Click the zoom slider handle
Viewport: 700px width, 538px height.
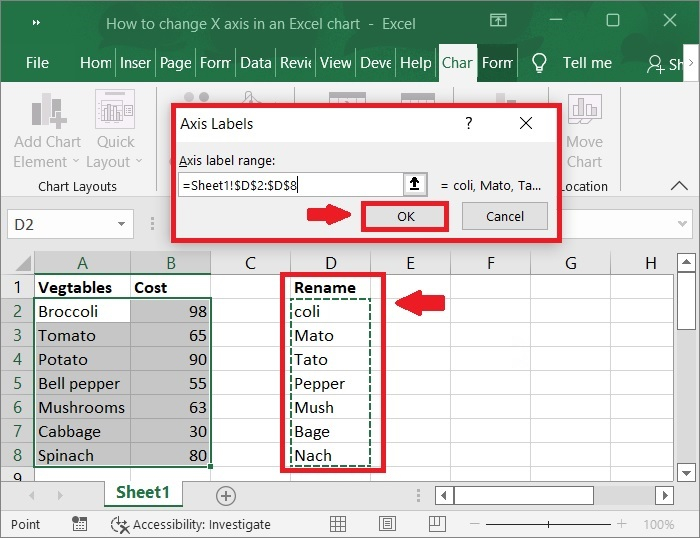click(x=548, y=524)
